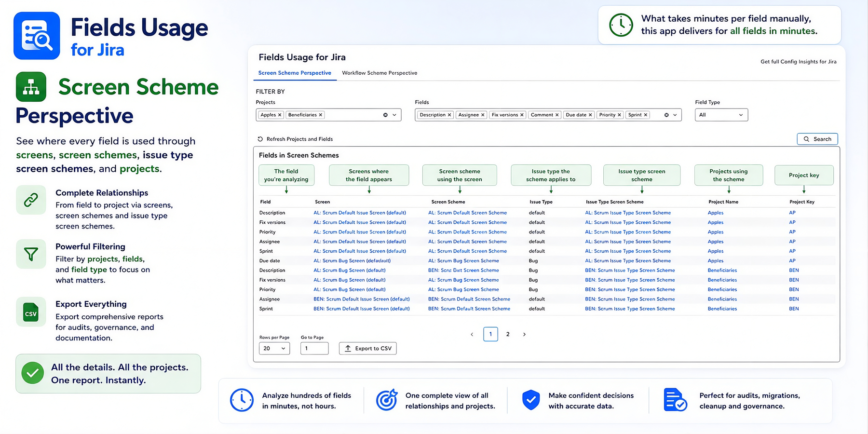Screen dimensions: 868x434
Task: Click the Export Everything CSV icon
Action: click(31, 312)
